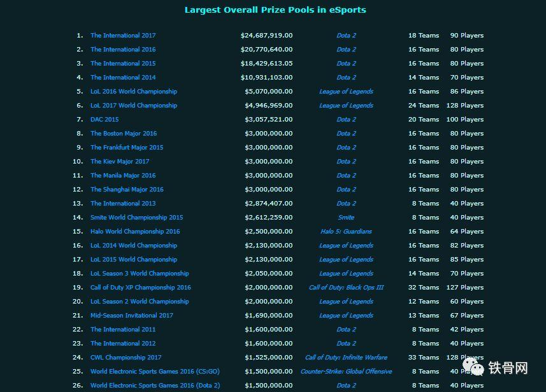This screenshot has height=392, width=546.
Task: Click The International 2015 link
Action: click(x=123, y=63)
